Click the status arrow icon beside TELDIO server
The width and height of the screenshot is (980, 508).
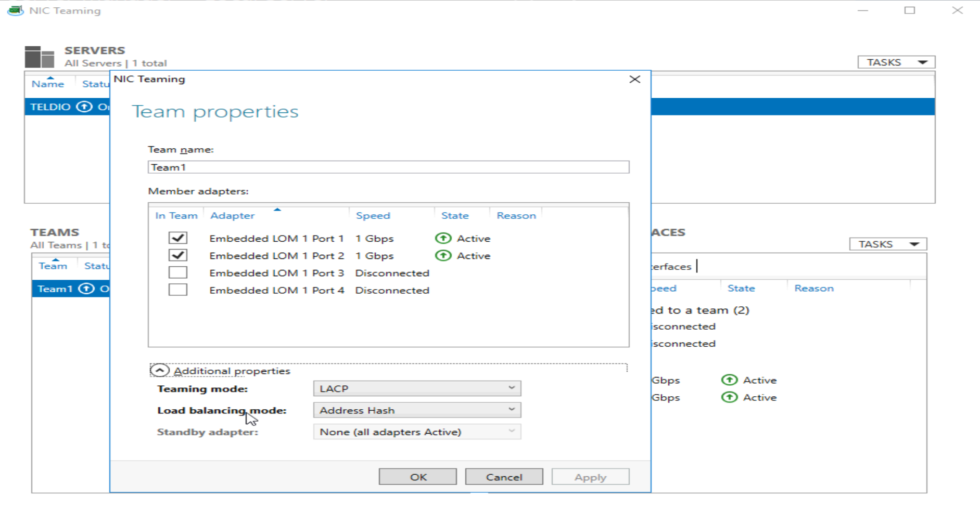[x=84, y=106]
